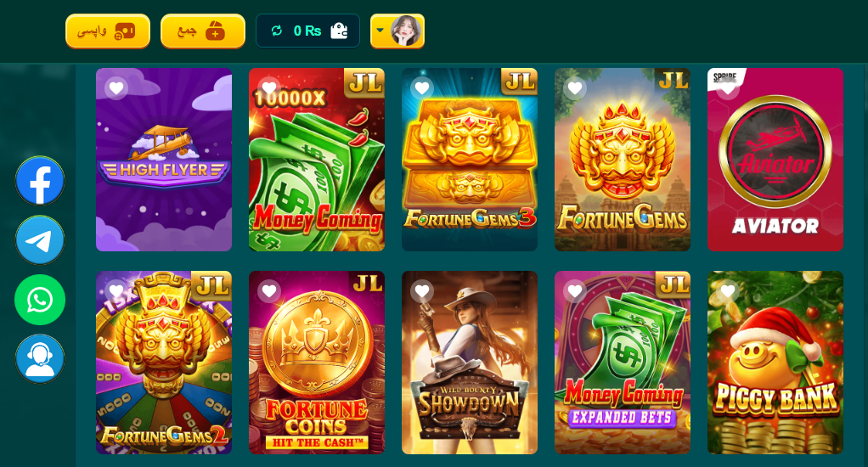This screenshot has width=868, height=467.
Task: Click the yellow deposit button
Action: 203,31
